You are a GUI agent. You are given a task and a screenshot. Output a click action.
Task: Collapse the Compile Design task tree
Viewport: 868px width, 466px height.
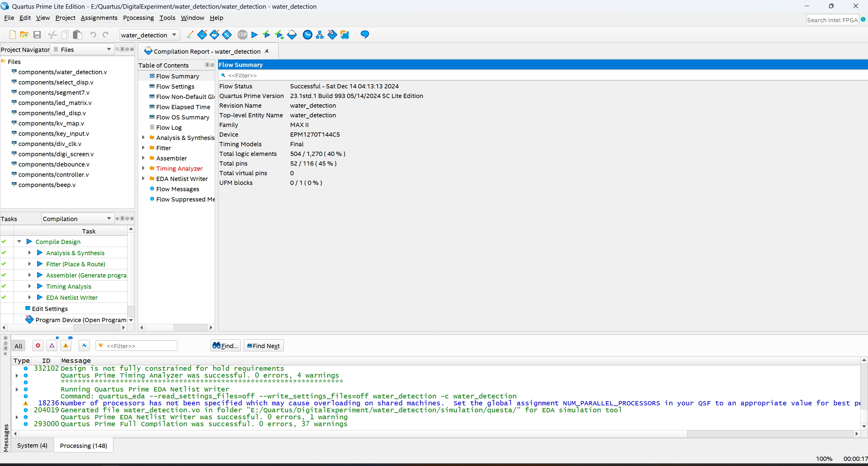tap(19, 242)
